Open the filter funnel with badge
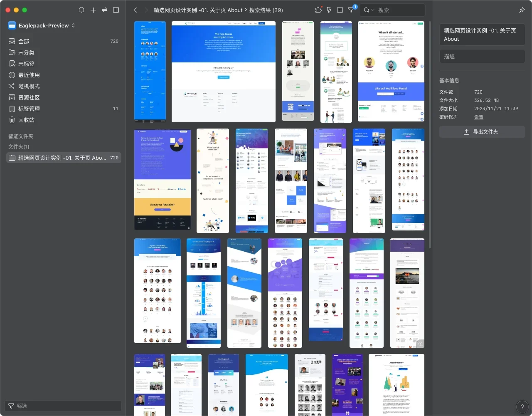532x416 pixels. (x=351, y=10)
